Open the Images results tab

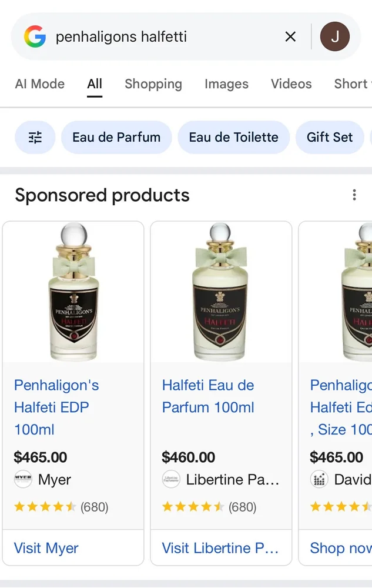226,84
